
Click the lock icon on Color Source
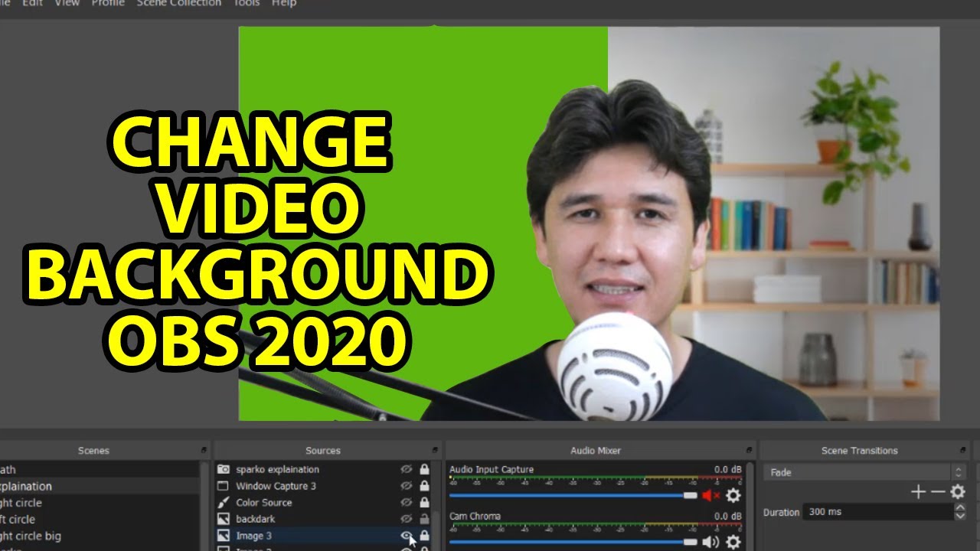click(424, 503)
